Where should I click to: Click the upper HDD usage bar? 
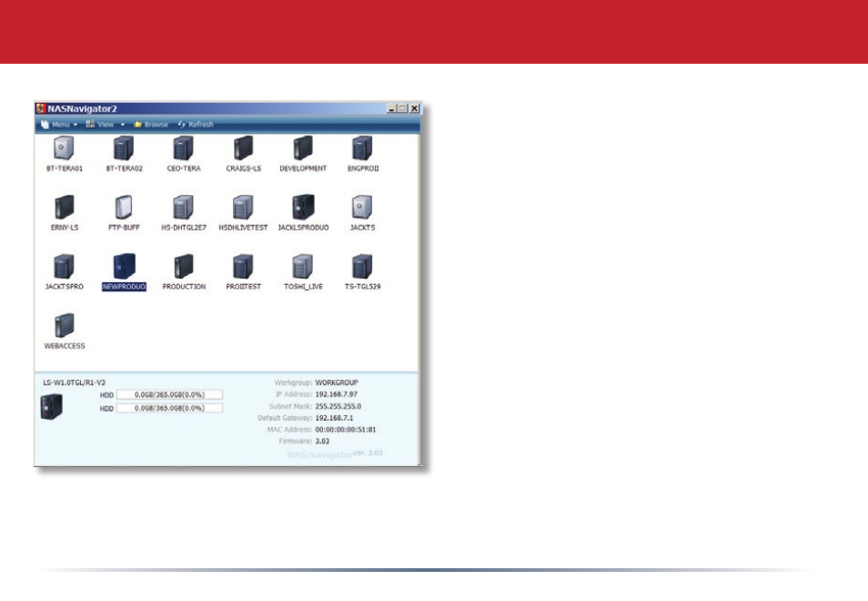[x=169, y=394]
